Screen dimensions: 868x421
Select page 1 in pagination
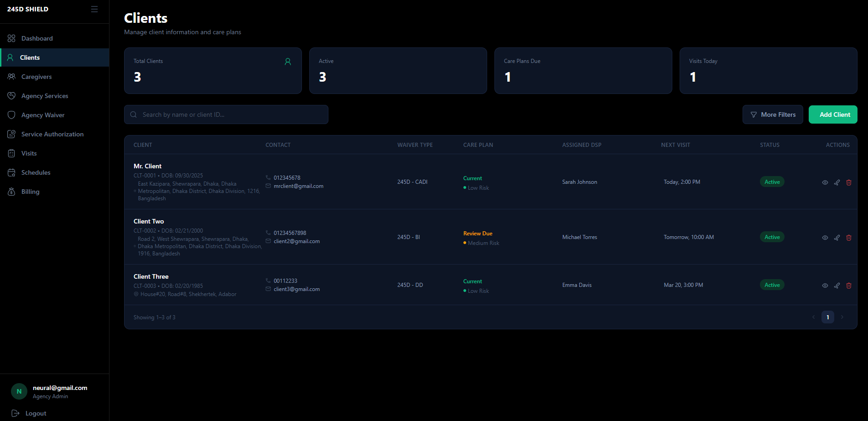point(828,317)
